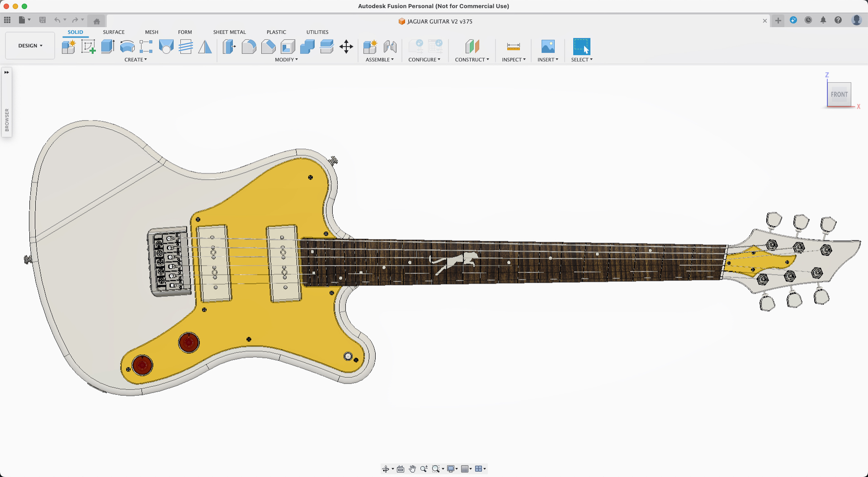Expand the Create menu

[136, 60]
